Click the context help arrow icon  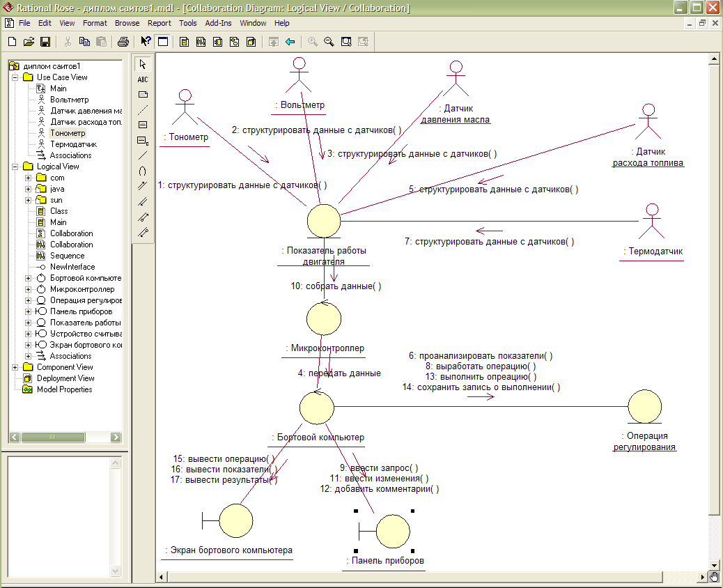click(x=146, y=42)
